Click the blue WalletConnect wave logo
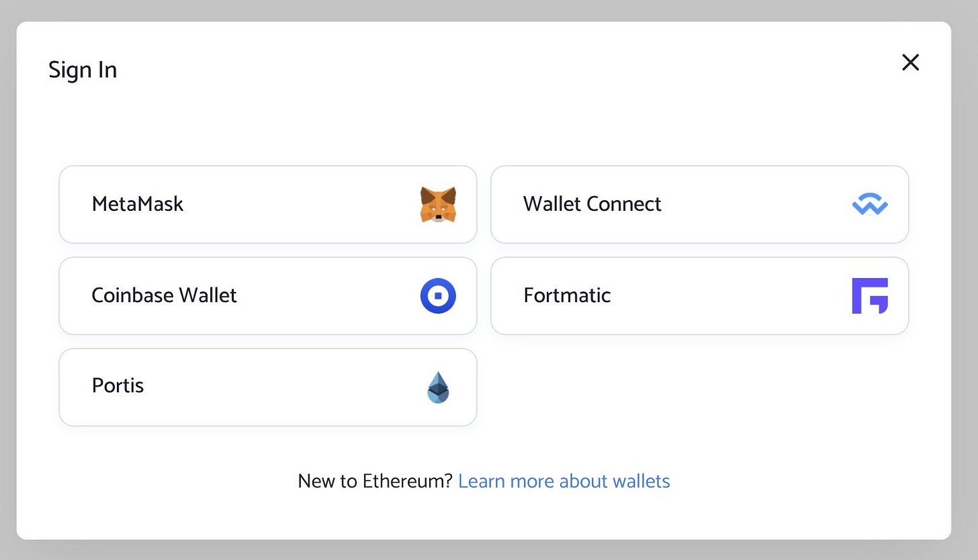The width and height of the screenshot is (978, 560). 870,204
